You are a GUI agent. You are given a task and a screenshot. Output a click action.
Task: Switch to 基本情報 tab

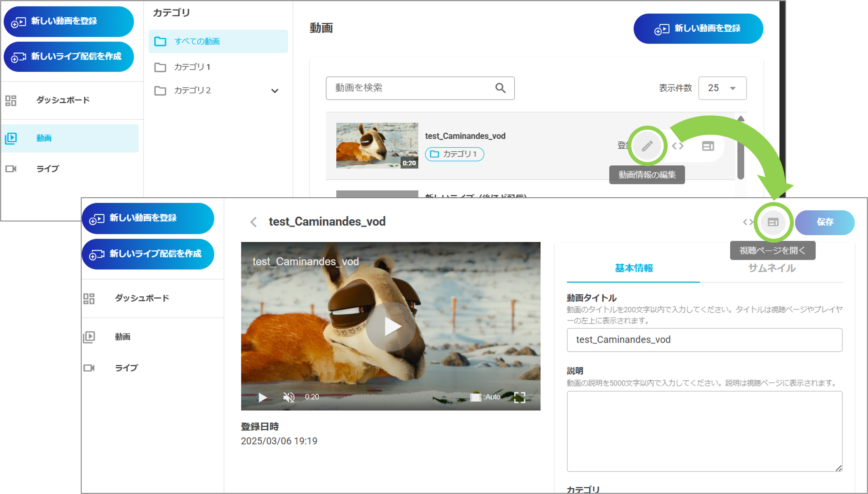633,268
